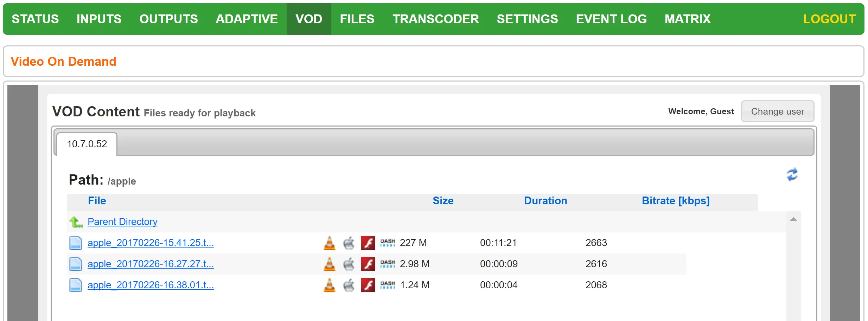Image resolution: width=868 pixels, height=321 pixels.
Task: Log out via LOGOUT link
Action: (x=829, y=19)
